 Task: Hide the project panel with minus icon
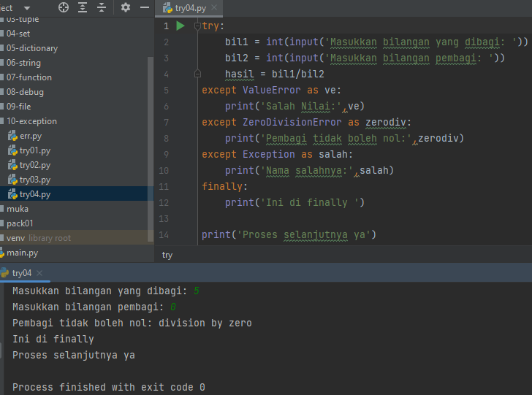click(145, 7)
